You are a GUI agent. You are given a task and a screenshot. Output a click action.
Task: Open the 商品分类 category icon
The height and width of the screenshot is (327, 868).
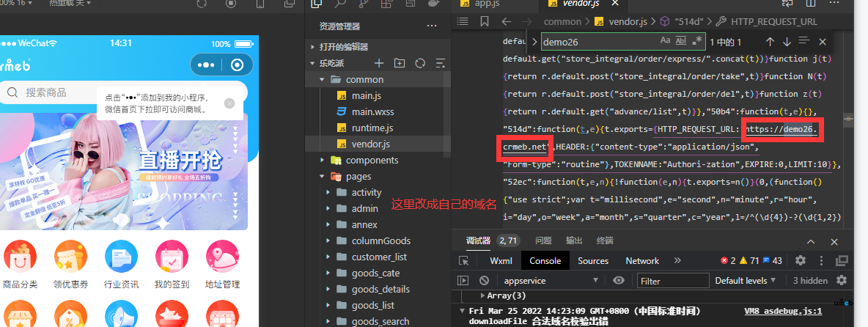point(20,257)
